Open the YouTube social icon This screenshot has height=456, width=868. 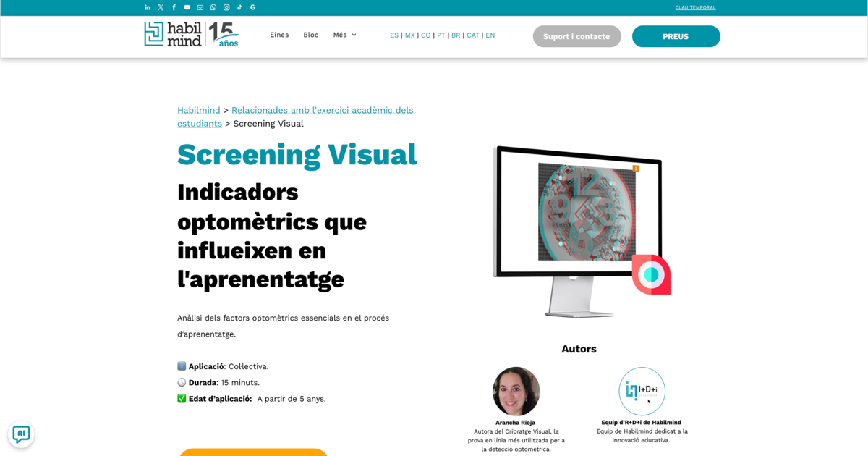tap(187, 7)
